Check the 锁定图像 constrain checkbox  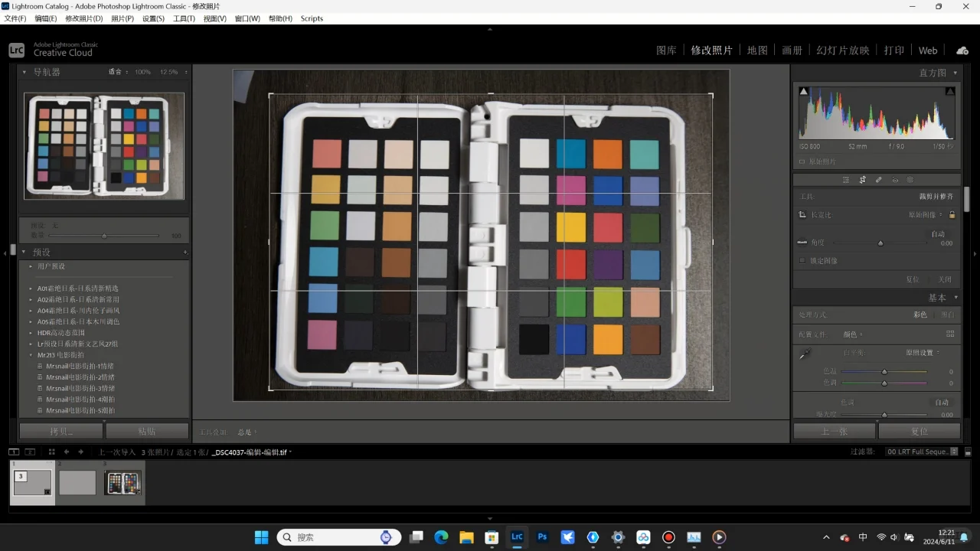point(802,261)
